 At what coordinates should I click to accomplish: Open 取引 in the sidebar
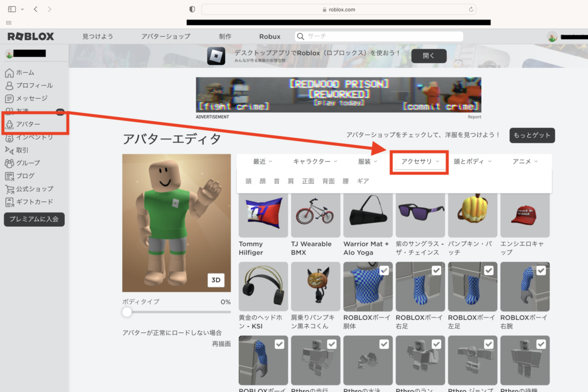coord(17,150)
